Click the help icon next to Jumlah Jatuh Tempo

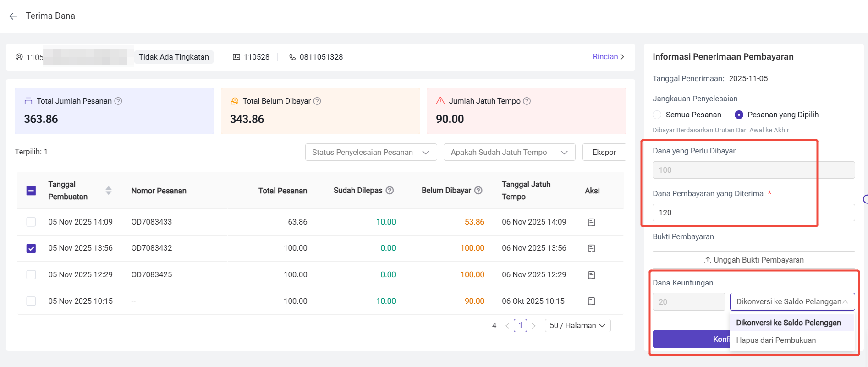click(x=527, y=101)
